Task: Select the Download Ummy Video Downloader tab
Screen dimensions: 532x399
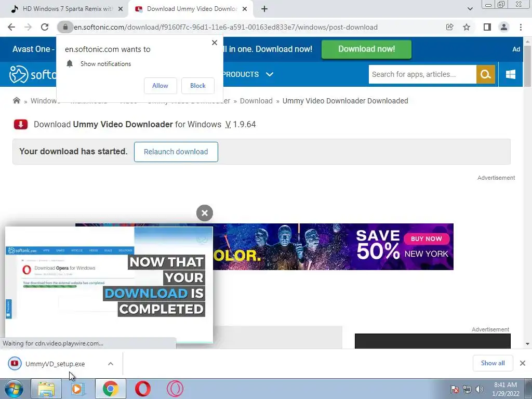Action: (190, 9)
